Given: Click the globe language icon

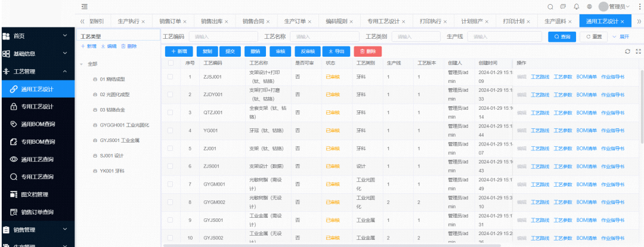Looking at the screenshot, I should point(589,7).
